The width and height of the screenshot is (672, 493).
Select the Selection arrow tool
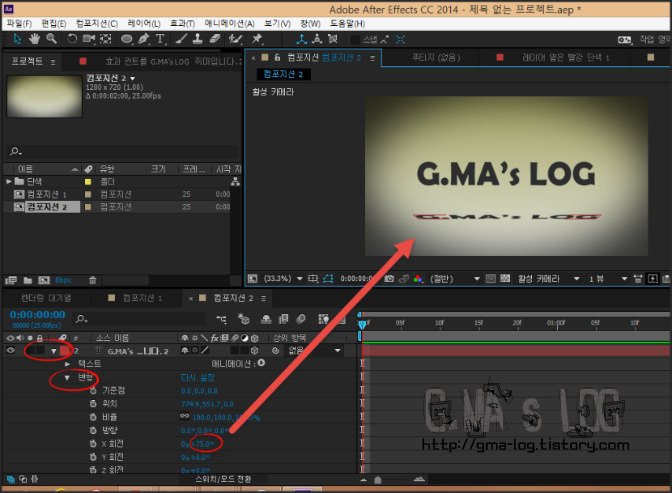18,39
